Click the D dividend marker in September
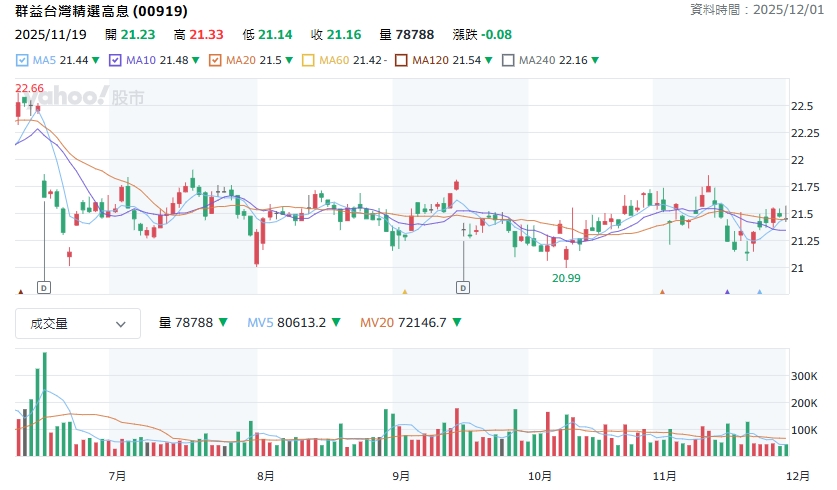837x490 pixels. coord(463,288)
